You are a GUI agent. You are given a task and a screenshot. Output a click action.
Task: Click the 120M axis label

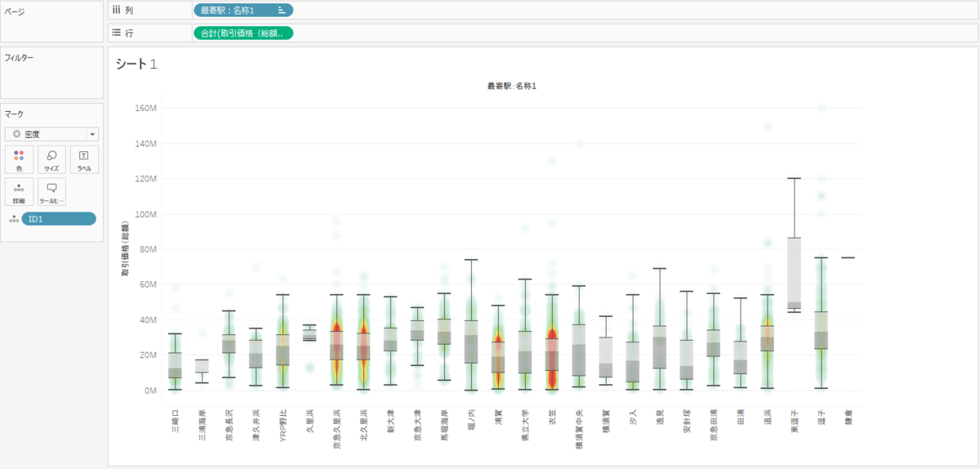[x=146, y=178]
